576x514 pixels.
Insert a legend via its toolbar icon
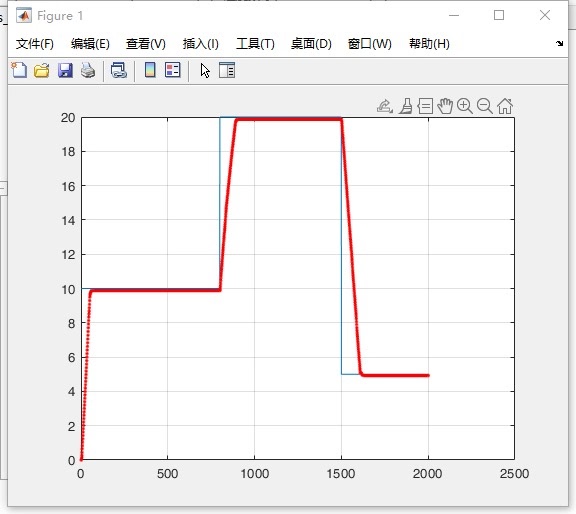click(x=173, y=70)
